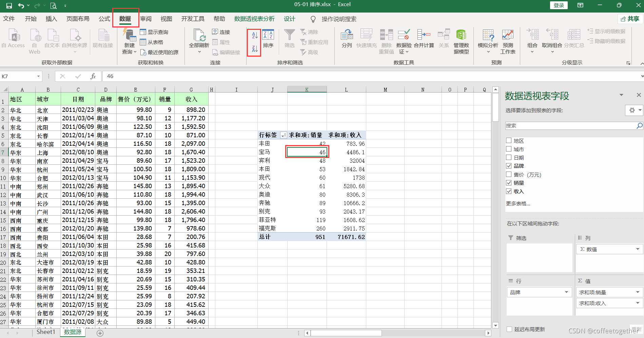Screen dimensions: 644x338
Task: Collapse the ribbon with chevron
Action: pyautogui.click(x=642, y=63)
